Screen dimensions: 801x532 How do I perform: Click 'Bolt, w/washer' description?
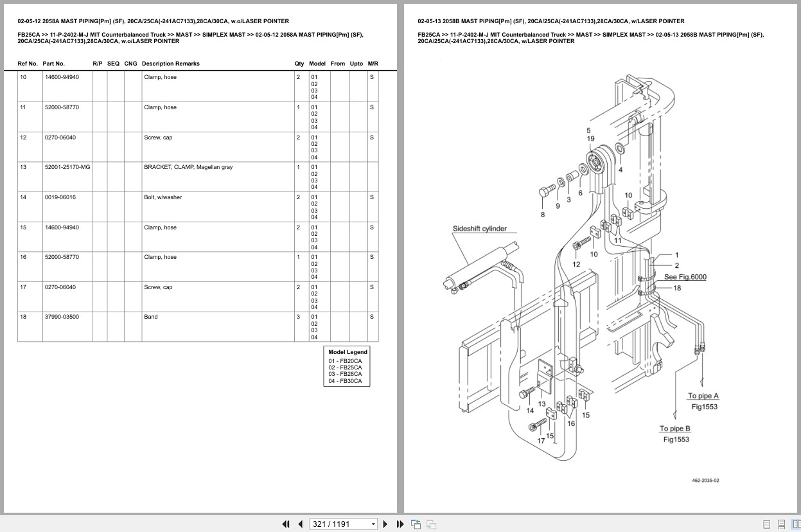[163, 197]
